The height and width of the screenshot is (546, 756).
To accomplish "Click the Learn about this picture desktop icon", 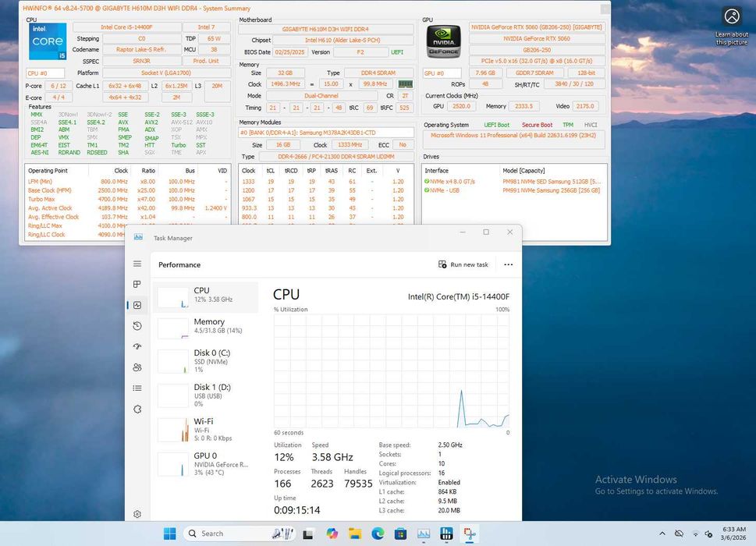I will coord(731,27).
